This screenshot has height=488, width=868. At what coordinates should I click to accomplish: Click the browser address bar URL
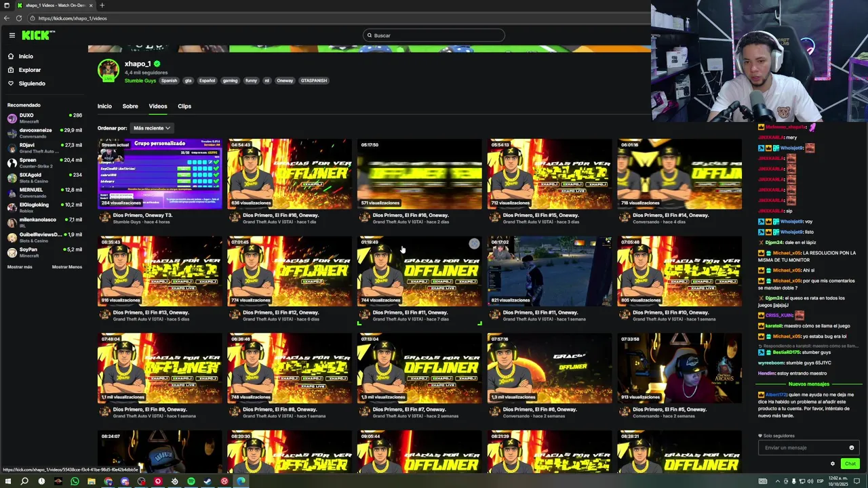(73, 18)
